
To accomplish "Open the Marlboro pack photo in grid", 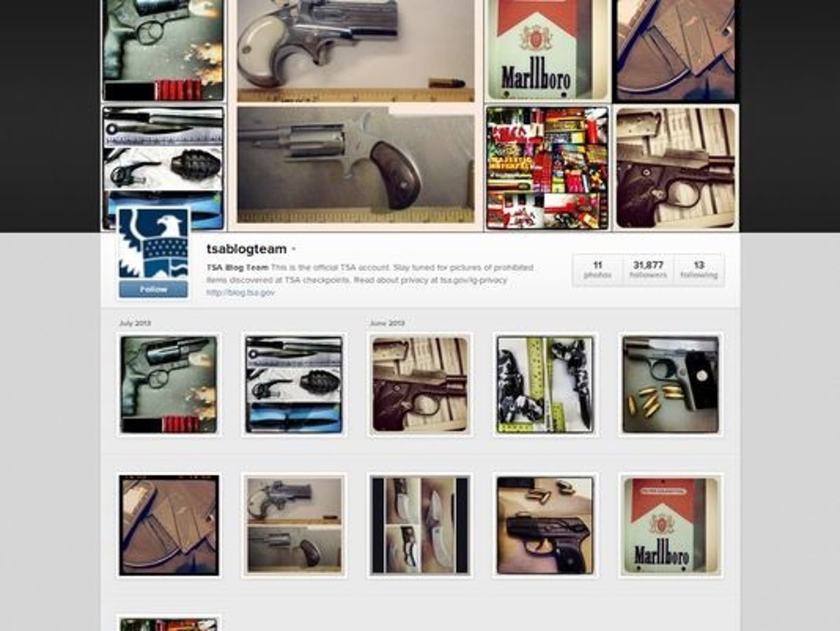I will [x=670, y=525].
